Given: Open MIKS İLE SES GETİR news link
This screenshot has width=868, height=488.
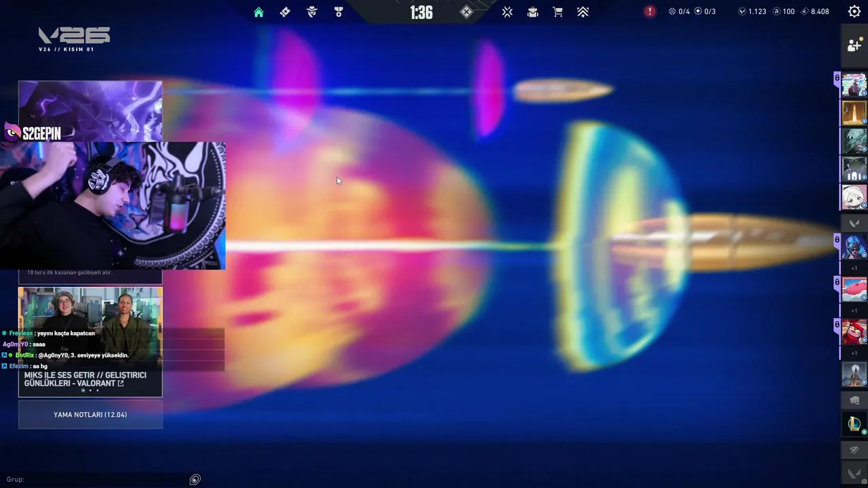Looking at the screenshot, I should pos(85,379).
